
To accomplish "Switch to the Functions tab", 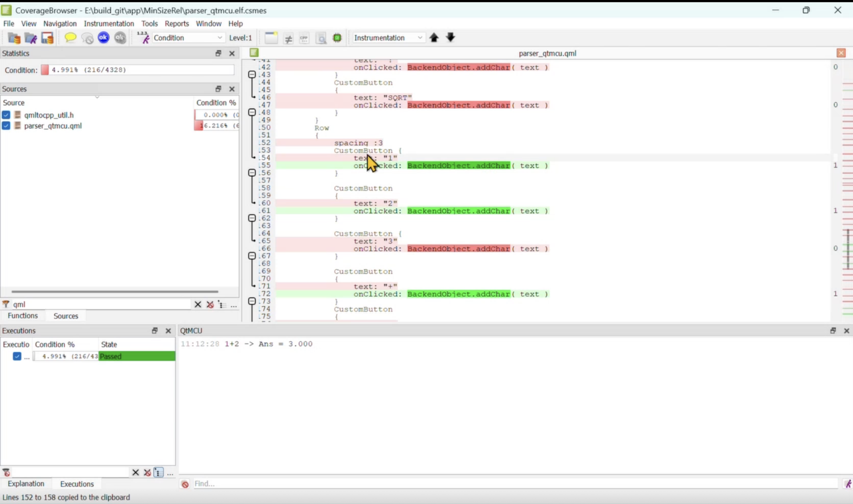I will pyautogui.click(x=22, y=316).
